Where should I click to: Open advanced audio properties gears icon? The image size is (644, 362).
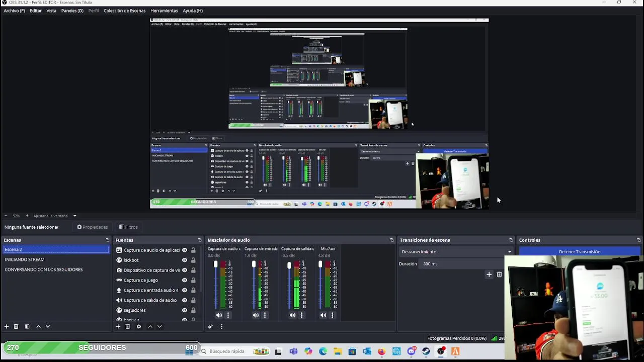pyautogui.click(x=210, y=326)
